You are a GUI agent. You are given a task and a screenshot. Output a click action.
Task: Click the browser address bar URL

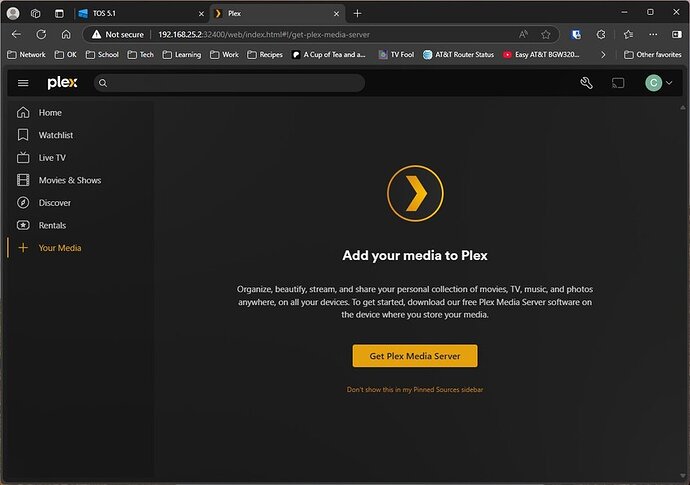point(264,34)
